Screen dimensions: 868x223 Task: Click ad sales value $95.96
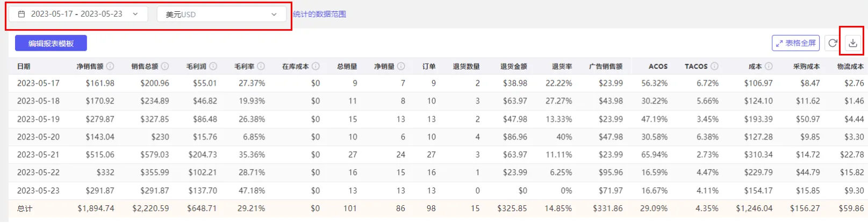point(611,172)
